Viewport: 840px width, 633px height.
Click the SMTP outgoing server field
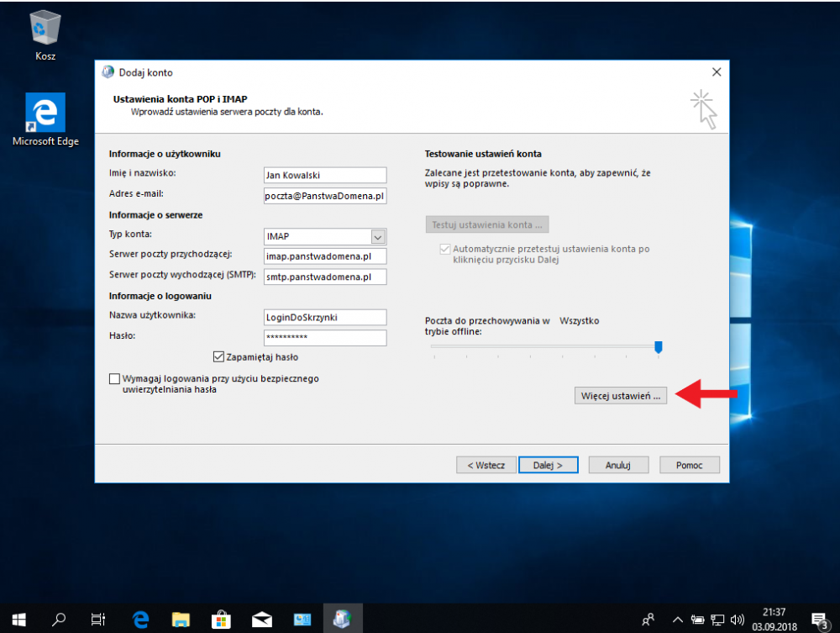[324, 277]
